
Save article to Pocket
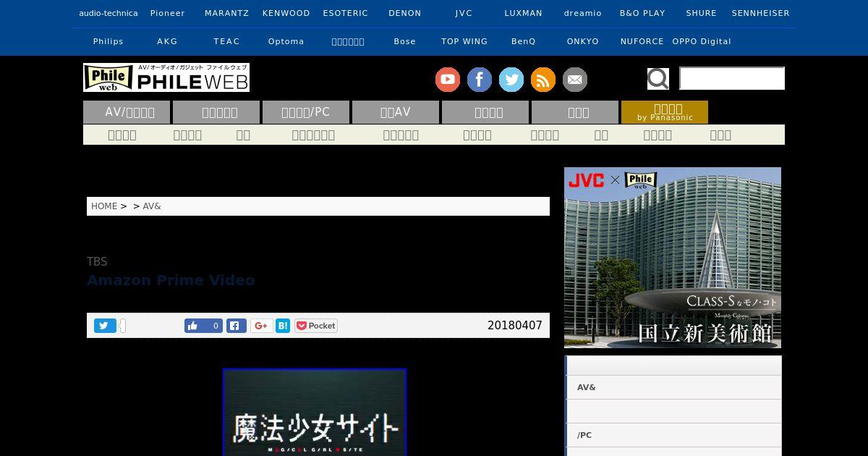coord(316,326)
